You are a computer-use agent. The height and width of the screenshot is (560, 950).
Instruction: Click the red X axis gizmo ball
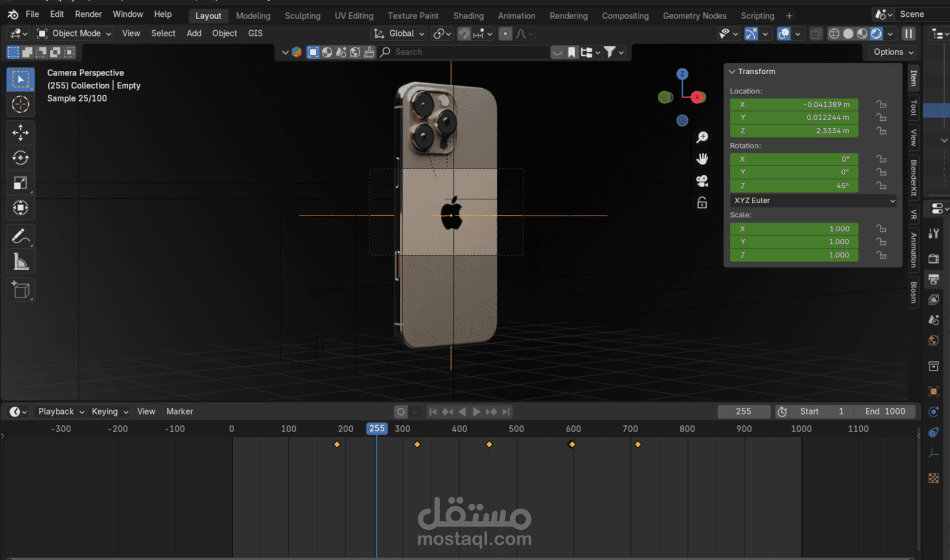[697, 97]
